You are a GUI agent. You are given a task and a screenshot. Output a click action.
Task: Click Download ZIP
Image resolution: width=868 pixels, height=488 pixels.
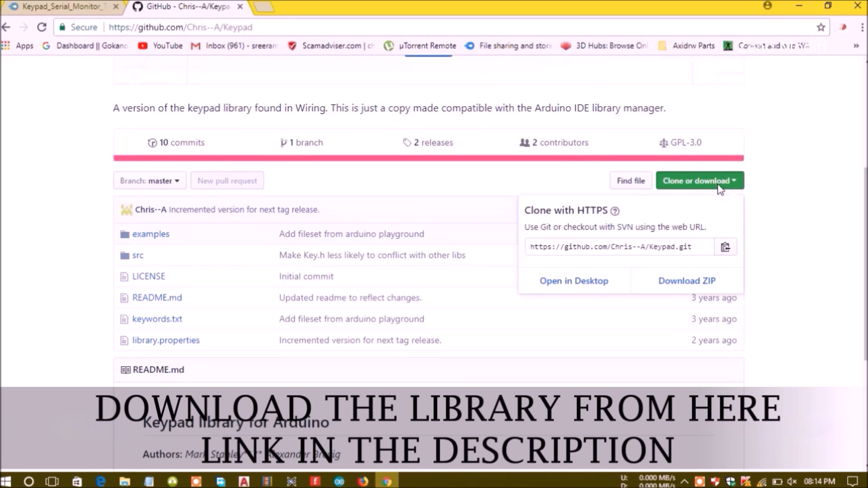click(x=687, y=281)
